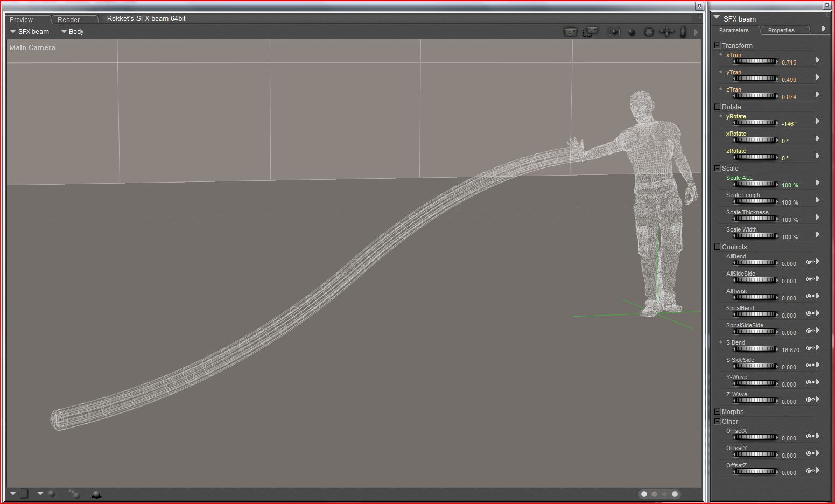Click the four-way move arrows camera icon
This screenshot has height=504, width=835.
point(666,32)
